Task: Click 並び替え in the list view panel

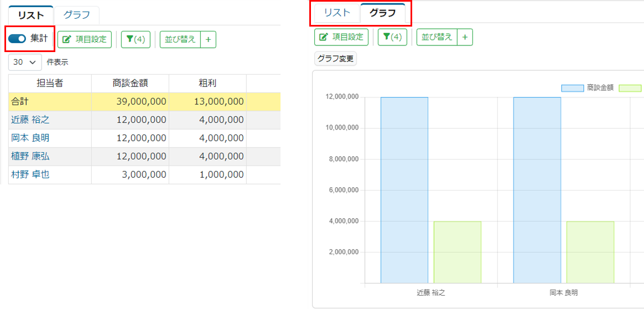Action: click(x=180, y=39)
